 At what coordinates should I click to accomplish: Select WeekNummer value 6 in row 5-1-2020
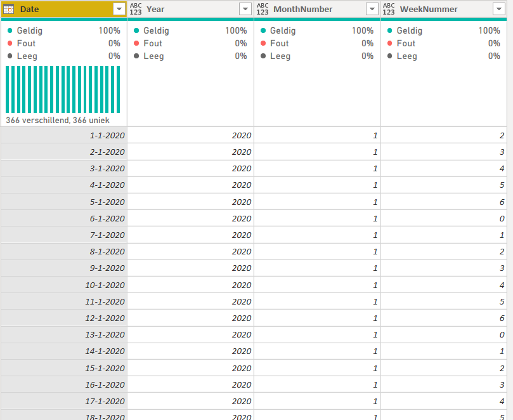444,202
